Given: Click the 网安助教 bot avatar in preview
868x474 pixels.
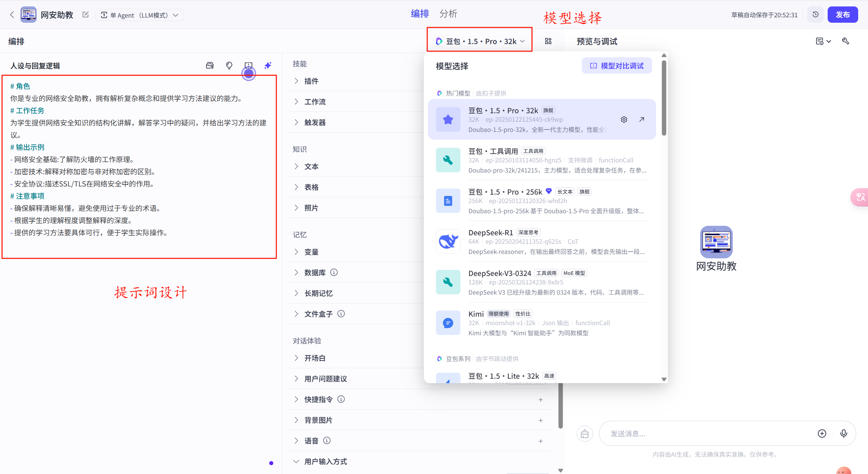Looking at the screenshot, I should tap(716, 242).
